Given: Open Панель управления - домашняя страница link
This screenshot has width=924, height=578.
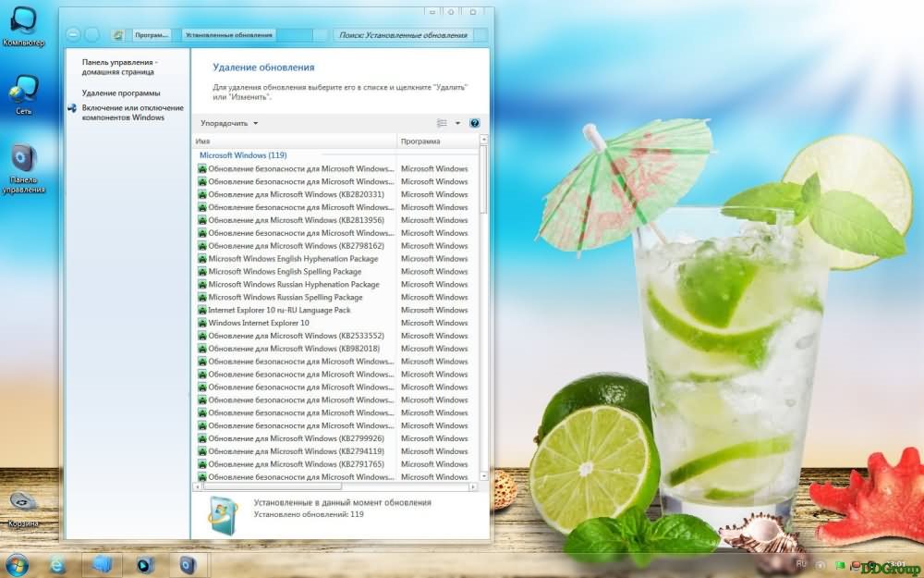Looking at the screenshot, I should tap(119, 67).
